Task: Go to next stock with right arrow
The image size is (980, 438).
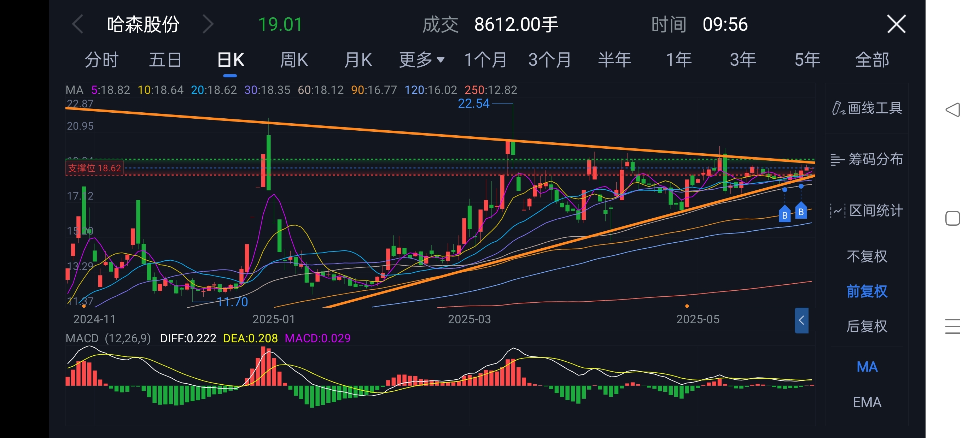Action: pyautogui.click(x=208, y=25)
